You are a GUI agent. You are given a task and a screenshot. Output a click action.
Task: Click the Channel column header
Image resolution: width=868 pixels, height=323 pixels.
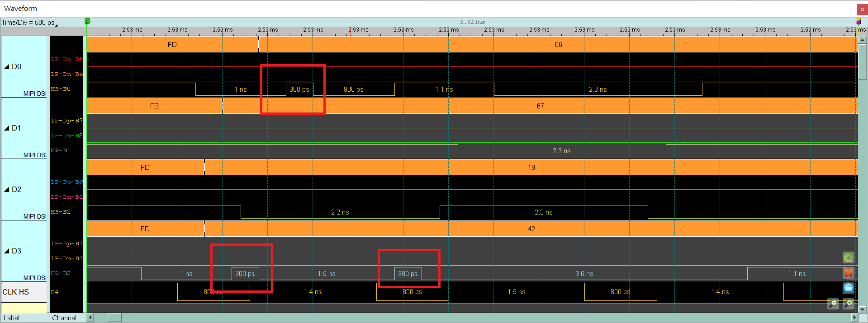(x=64, y=318)
